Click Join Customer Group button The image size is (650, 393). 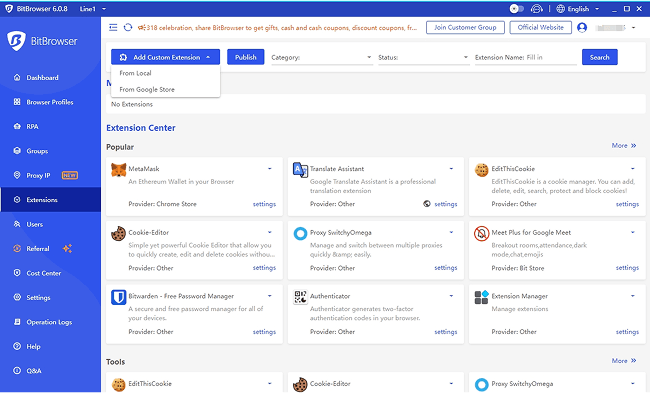pyautogui.click(x=465, y=27)
